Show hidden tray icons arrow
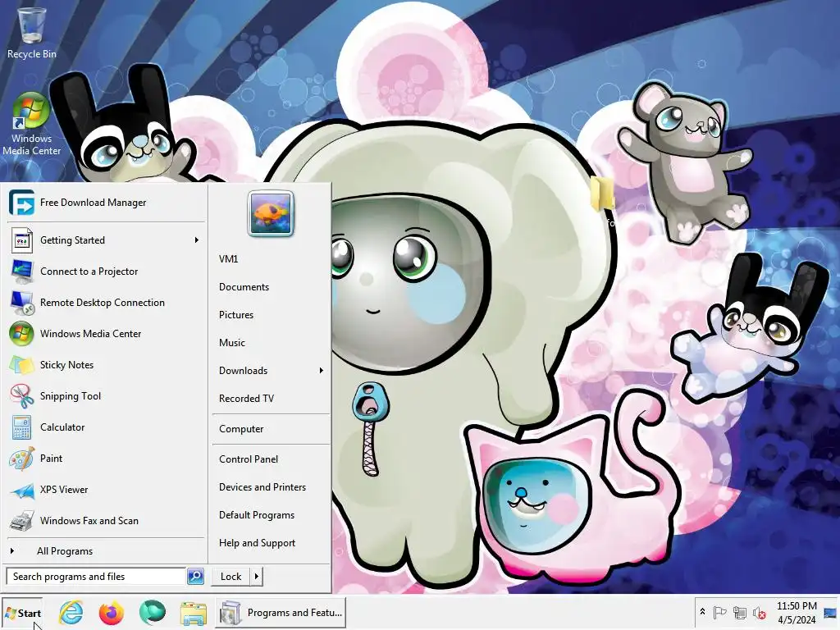Viewport: 840px width, 630px height. tap(702, 612)
